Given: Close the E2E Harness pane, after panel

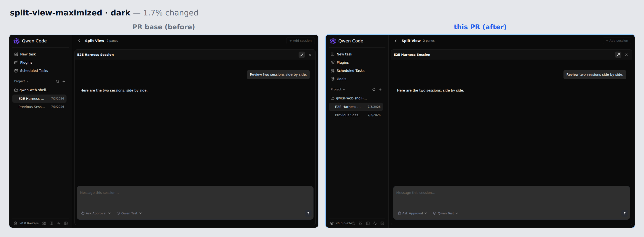Looking at the screenshot, I should 626,55.
